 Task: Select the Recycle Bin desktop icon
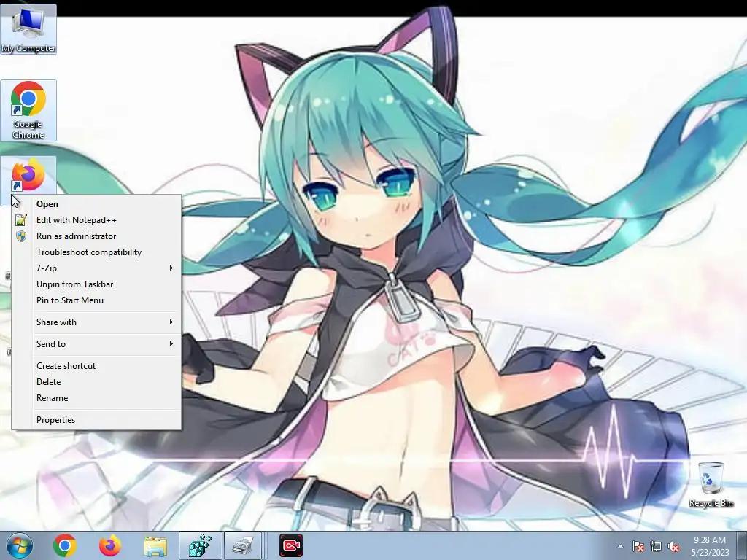711,484
